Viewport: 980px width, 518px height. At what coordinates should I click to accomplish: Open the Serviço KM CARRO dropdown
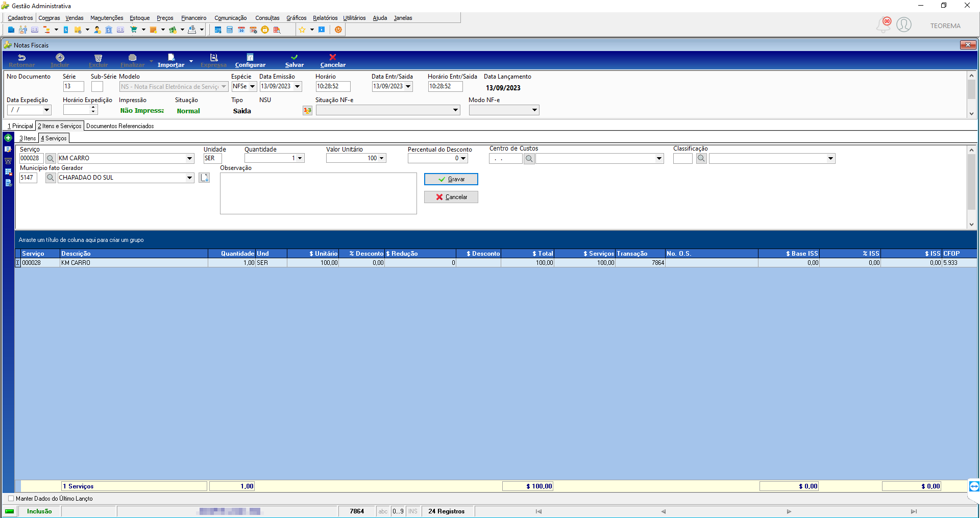click(189, 158)
